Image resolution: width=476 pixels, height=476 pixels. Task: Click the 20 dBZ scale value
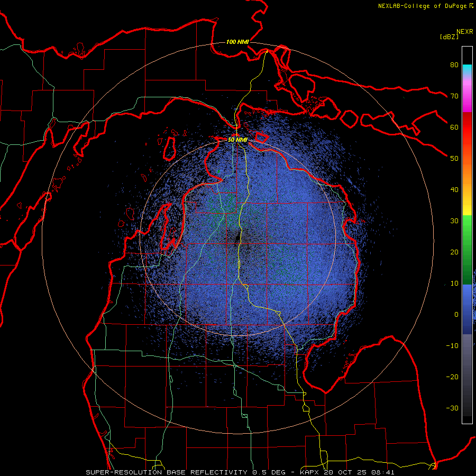(454, 252)
